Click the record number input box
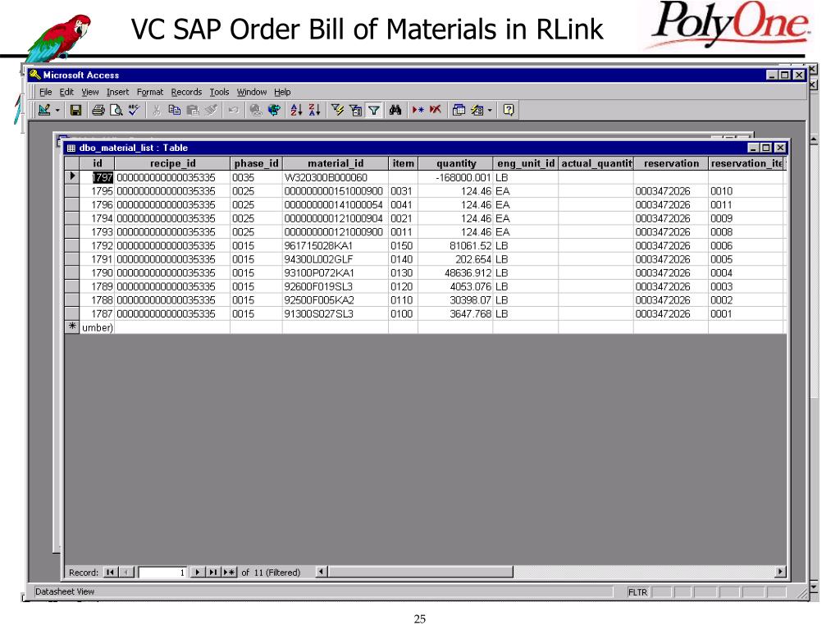The height and width of the screenshot is (630, 840). tap(163, 572)
